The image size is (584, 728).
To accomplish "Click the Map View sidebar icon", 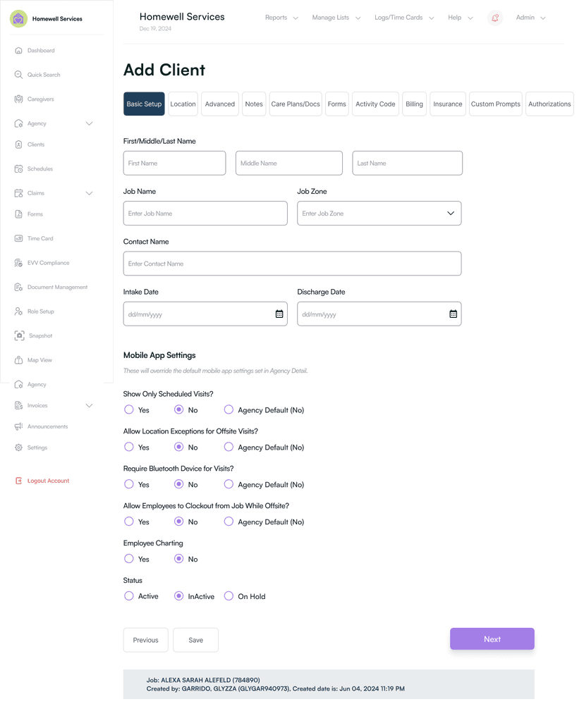I will [x=19, y=360].
